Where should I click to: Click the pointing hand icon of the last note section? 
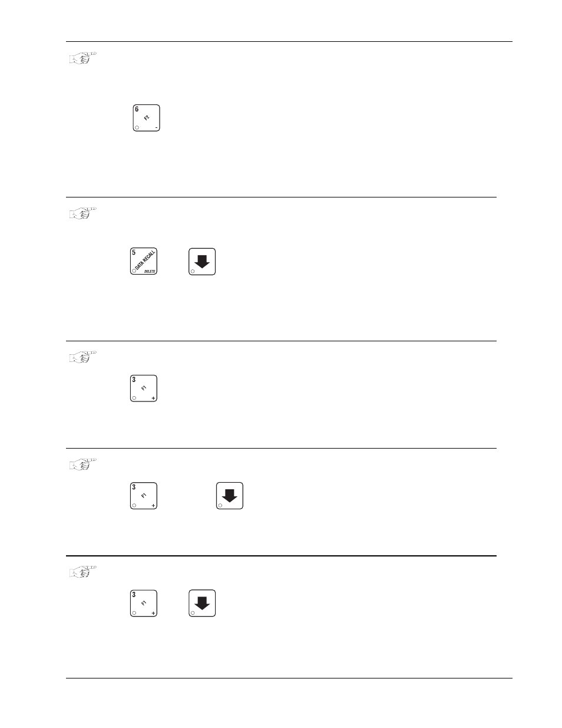pos(82,571)
